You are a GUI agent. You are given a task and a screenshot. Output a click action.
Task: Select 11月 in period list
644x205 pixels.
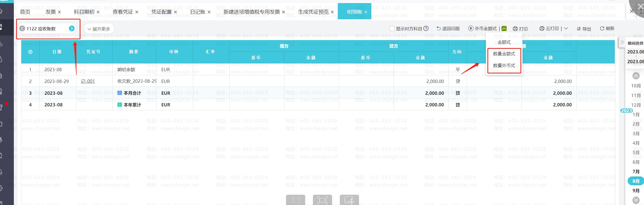pos(636,95)
